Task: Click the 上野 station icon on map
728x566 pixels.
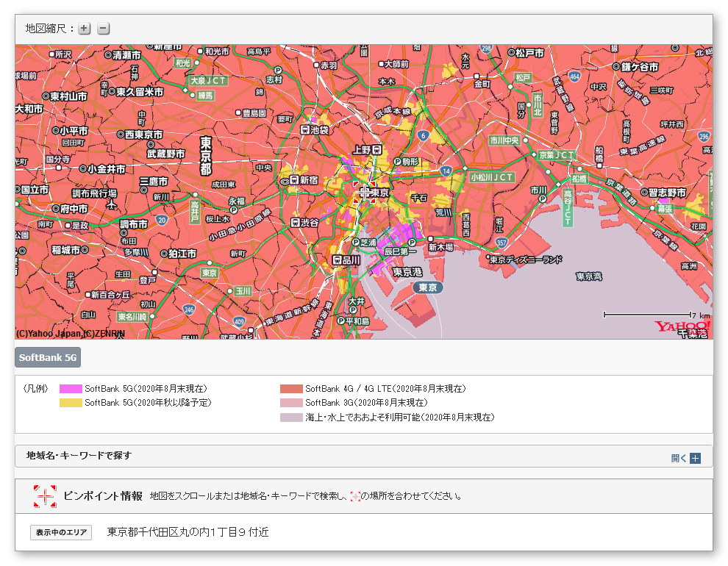Action: tap(377, 150)
